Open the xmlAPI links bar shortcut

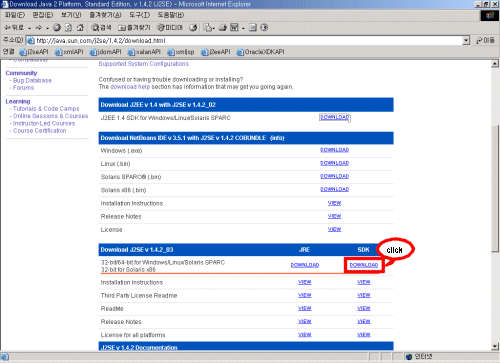69,52
